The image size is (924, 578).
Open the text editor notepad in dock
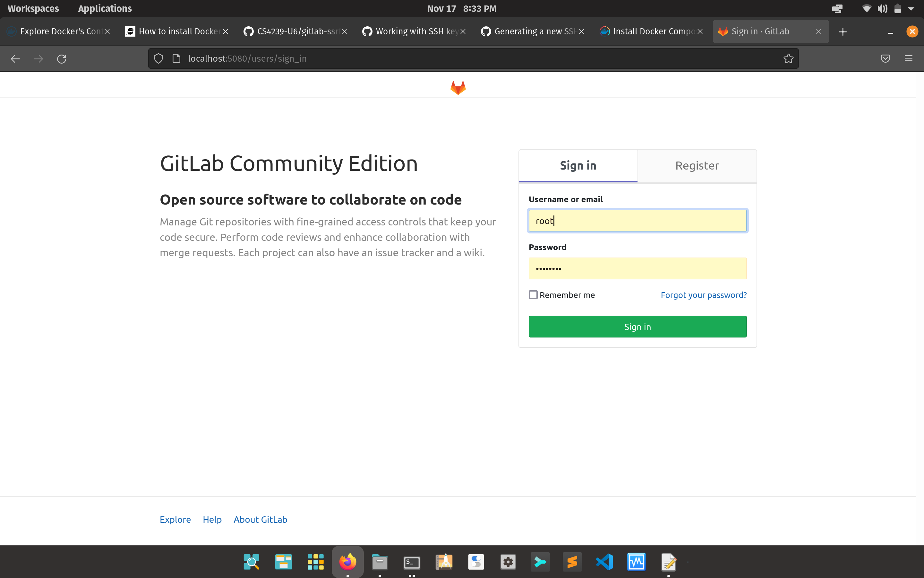pos(669,562)
